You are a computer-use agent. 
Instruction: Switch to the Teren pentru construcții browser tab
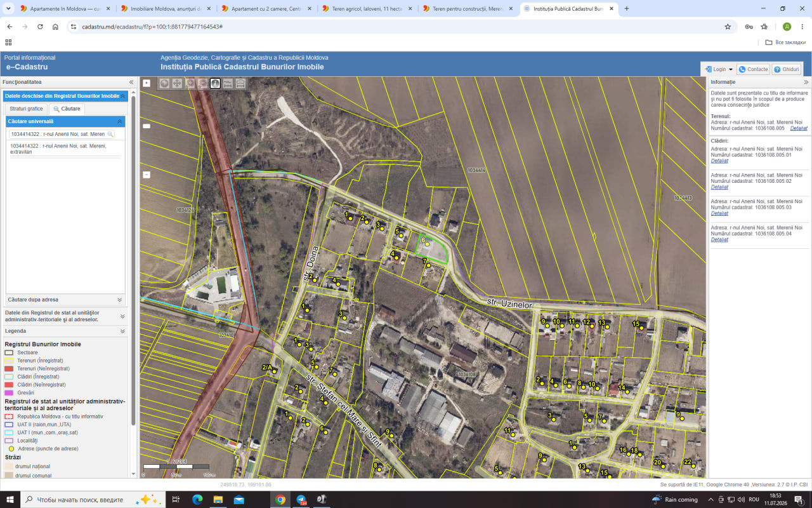[x=469, y=9]
